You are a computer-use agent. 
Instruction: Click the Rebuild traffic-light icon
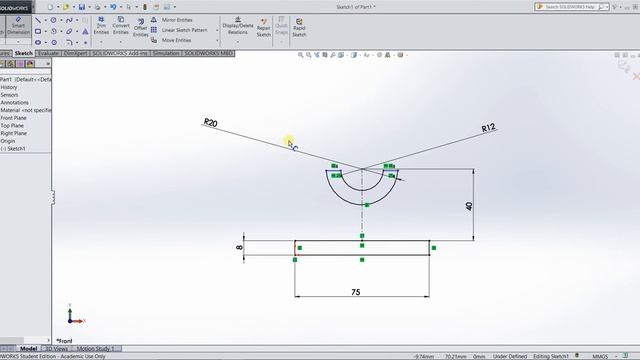pyautogui.click(x=145, y=7)
